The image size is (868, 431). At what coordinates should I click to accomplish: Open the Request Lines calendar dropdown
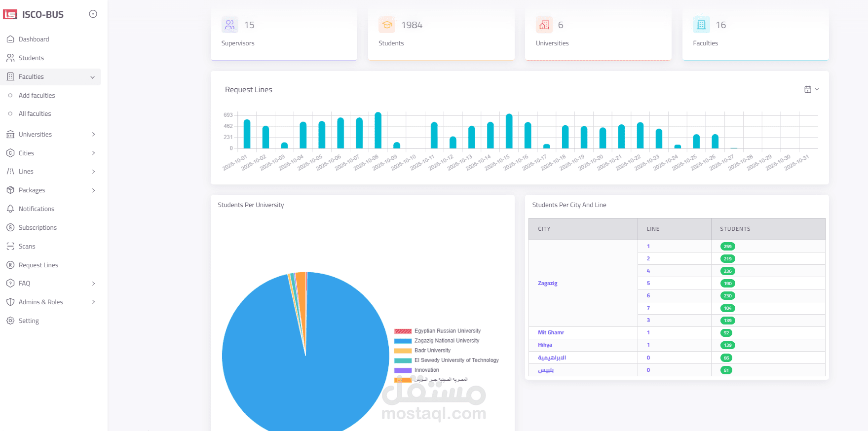coord(812,90)
